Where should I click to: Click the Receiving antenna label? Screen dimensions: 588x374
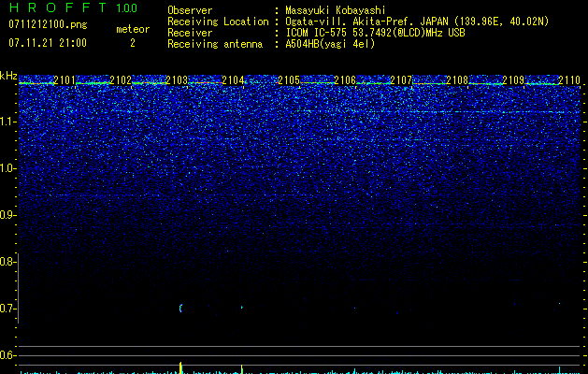[215, 44]
